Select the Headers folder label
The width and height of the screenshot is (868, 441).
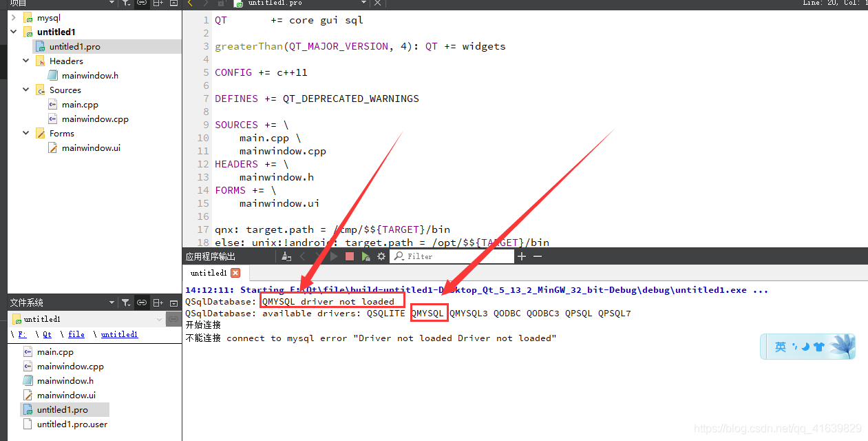click(x=66, y=61)
